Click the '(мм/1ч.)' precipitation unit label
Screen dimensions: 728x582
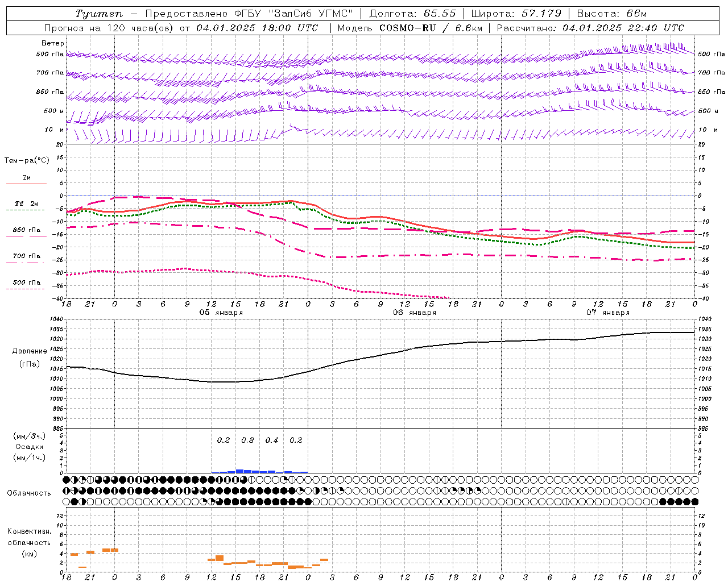pos(30,458)
